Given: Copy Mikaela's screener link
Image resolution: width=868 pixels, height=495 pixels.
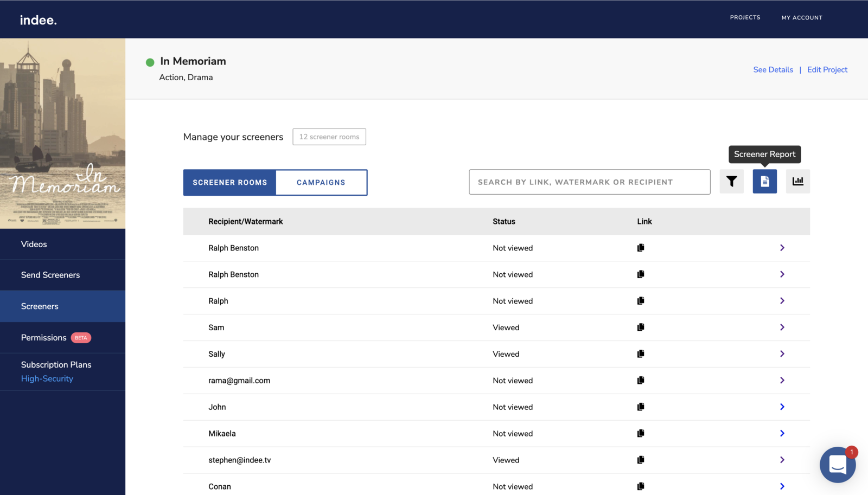Looking at the screenshot, I should point(641,434).
